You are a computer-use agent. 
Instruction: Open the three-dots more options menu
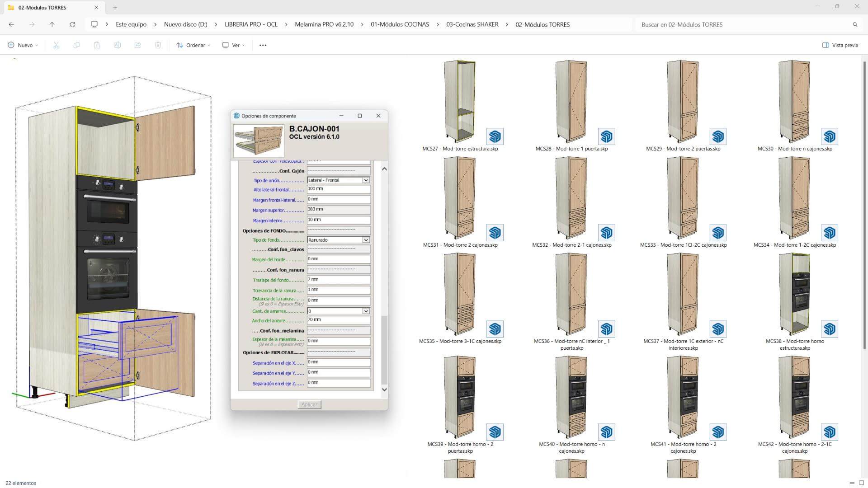[x=263, y=45]
